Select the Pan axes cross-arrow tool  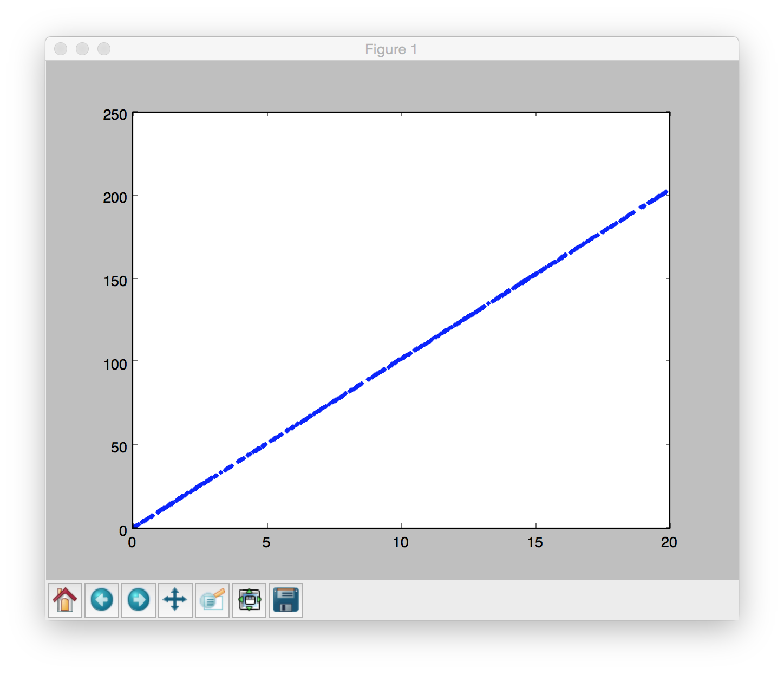tap(175, 600)
